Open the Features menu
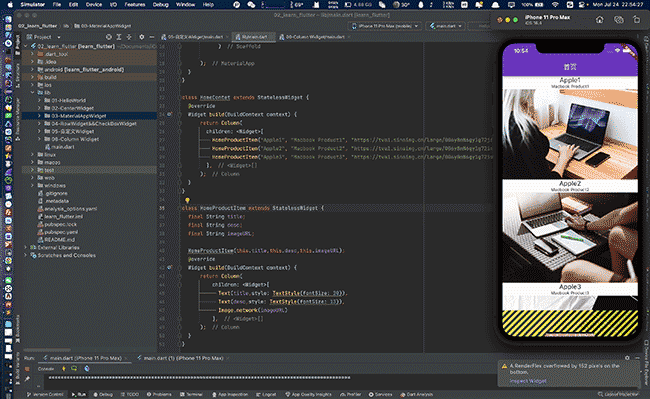The height and width of the screenshot is (399, 650). click(135, 5)
